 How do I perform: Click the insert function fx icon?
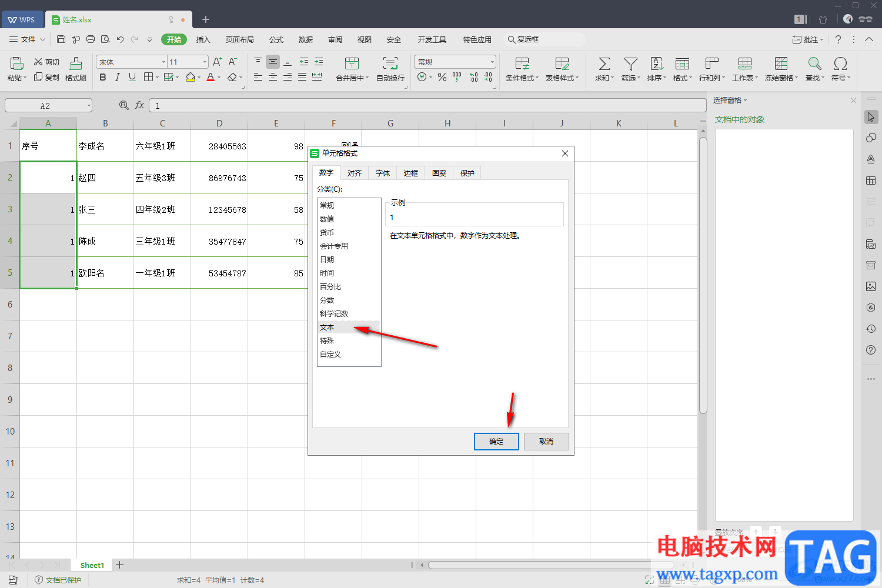click(139, 105)
